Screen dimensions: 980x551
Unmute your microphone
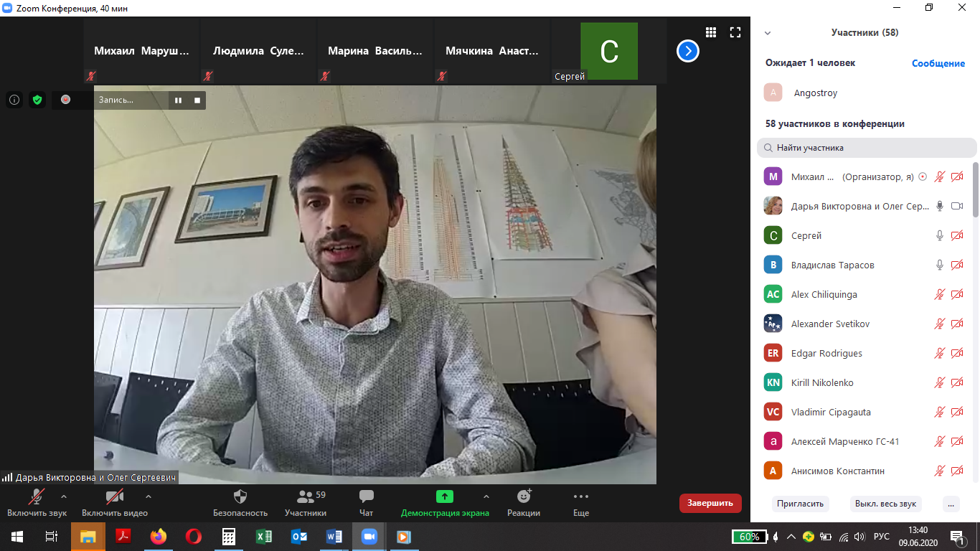(x=37, y=503)
